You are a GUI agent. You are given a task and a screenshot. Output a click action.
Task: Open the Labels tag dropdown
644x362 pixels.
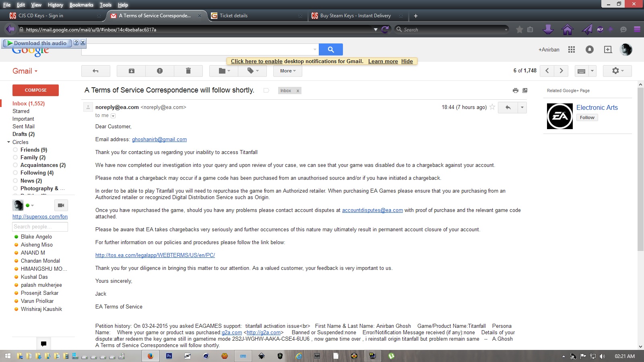pyautogui.click(x=253, y=71)
